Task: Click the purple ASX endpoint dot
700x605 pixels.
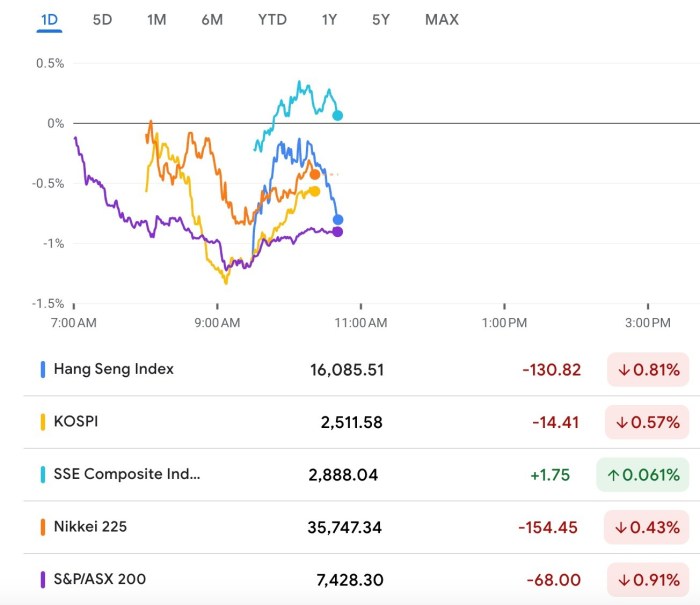Action: coord(338,232)
